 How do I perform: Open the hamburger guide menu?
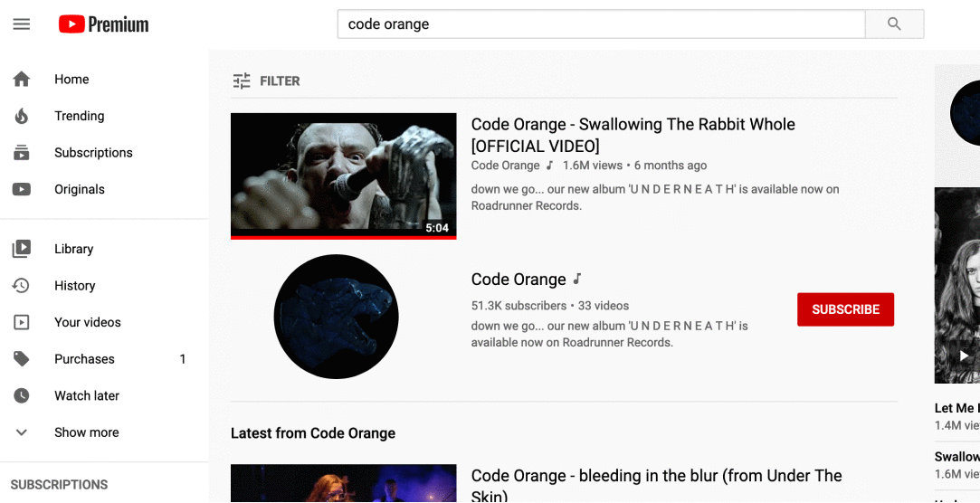pyautogui.click(x=21, y=24)
